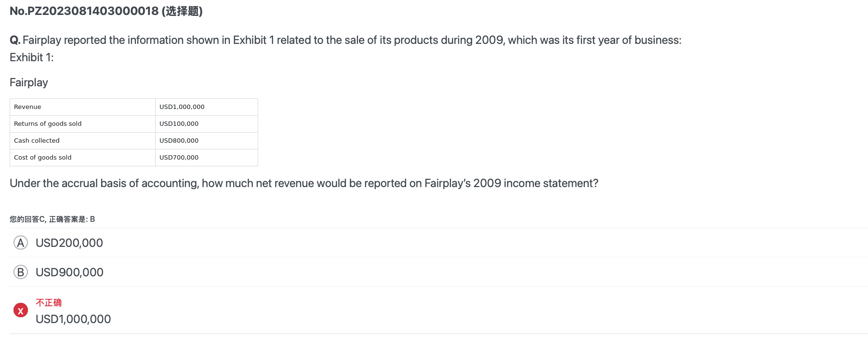Click the Cost of goods sold cell
This screenshot has height=338, width=868.
point(82,158)
